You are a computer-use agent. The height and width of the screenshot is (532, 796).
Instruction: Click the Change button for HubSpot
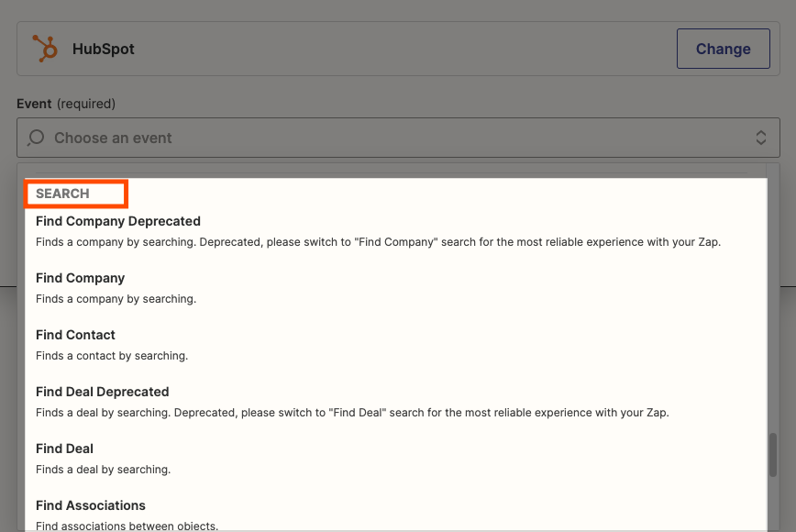pyautogui.click(x=723, y=49)
